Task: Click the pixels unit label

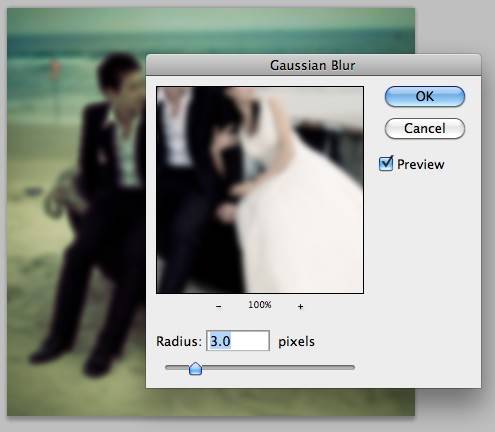Action: tap(296, 342)
